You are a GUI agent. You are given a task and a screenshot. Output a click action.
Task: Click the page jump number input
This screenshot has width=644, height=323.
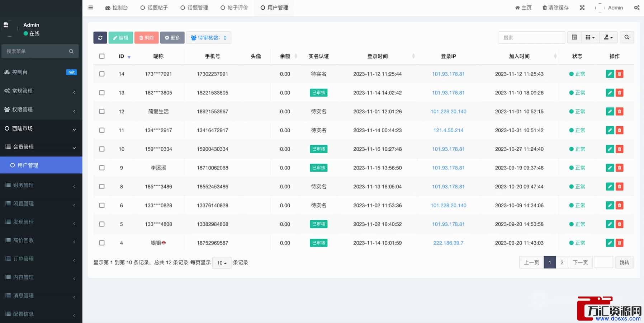click(x=603, y=262)
